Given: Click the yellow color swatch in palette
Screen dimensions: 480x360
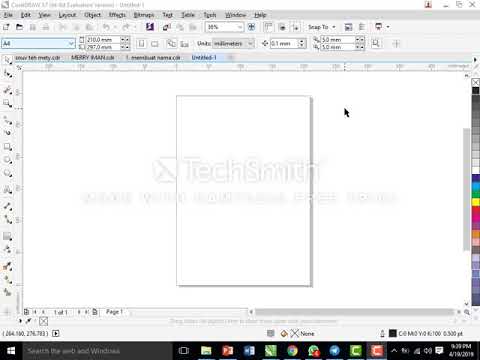Looking at the screenshot, I should pyautogui.click(x=476, y=202).
